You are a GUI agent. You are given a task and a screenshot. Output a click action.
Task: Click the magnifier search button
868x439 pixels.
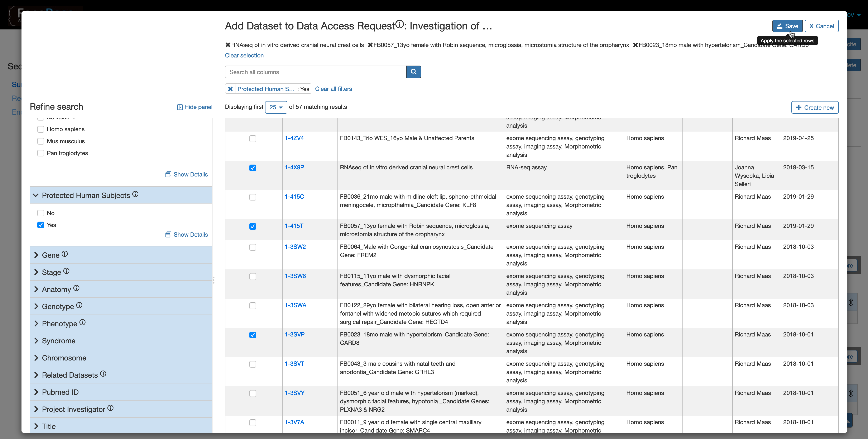tap(413, 72)
